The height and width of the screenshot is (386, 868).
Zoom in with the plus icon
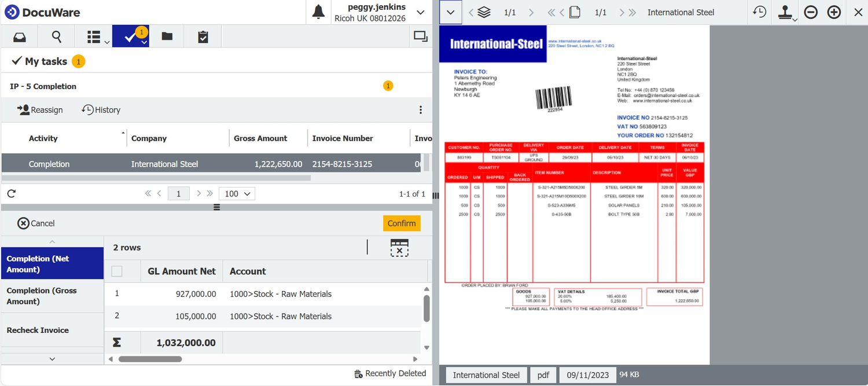[x=834, y=12]
